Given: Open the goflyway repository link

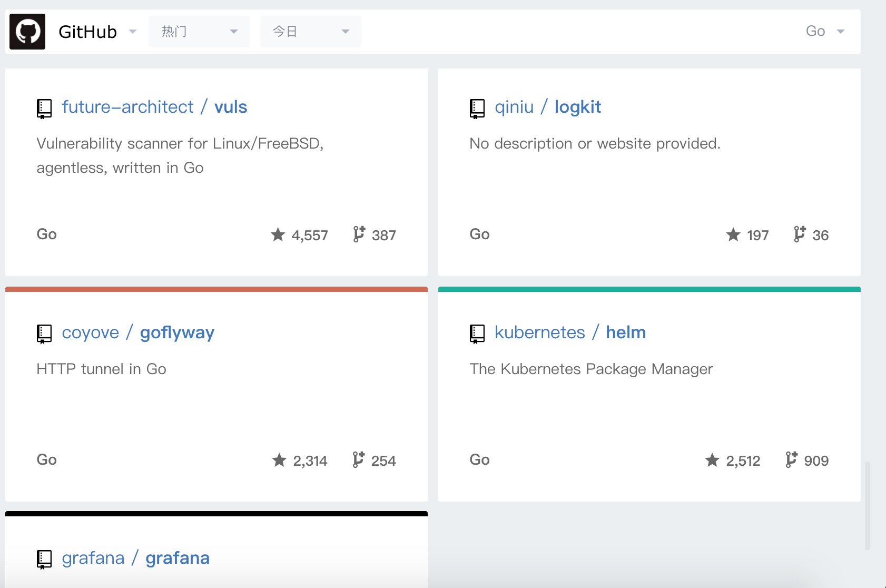Looking at the screenshot, I should 177,333.
